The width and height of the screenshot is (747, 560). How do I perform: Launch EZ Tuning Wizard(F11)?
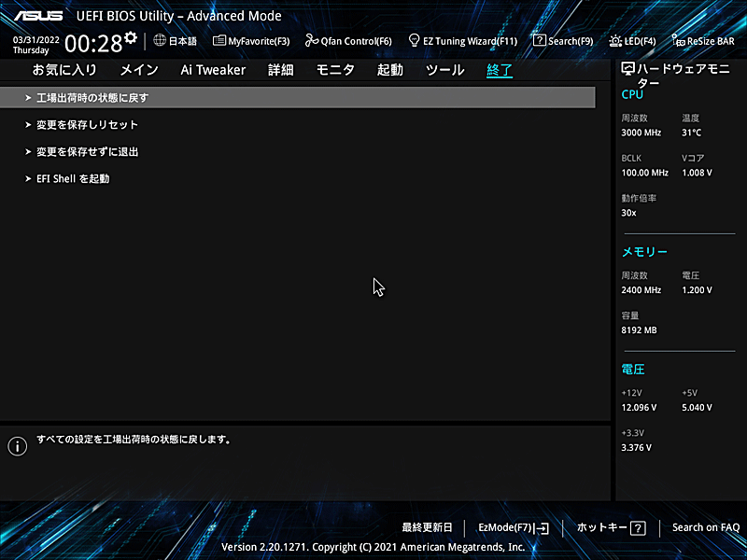pos(463,41)
